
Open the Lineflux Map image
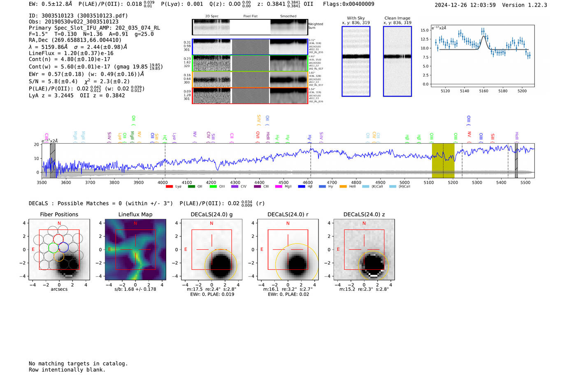pos(135,250)
